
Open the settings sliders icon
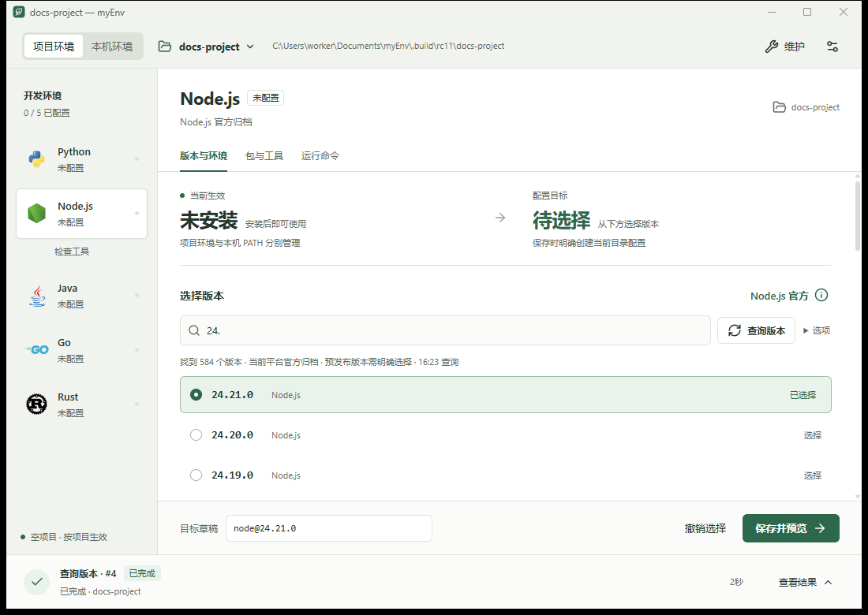pyautogui.click(x=832, y=47)
